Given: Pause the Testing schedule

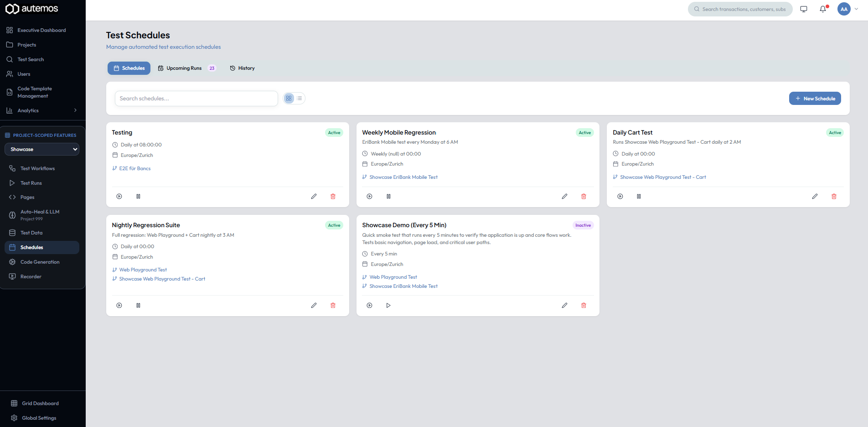Looking at the screenshot, I should tap(138, 196).
